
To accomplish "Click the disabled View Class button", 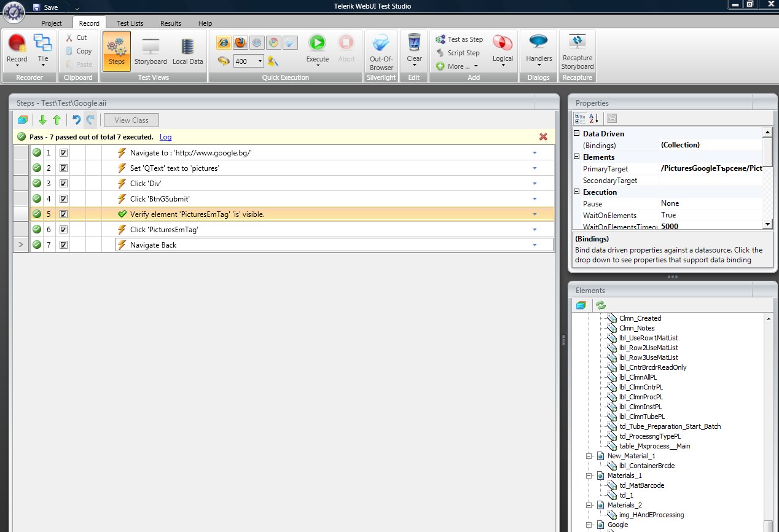I will pyautogui.click(x=131, y=120).
